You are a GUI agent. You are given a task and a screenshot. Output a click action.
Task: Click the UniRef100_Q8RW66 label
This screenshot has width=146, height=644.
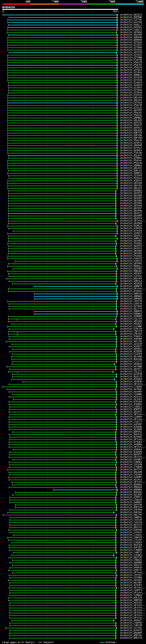[x=131, y=296]
